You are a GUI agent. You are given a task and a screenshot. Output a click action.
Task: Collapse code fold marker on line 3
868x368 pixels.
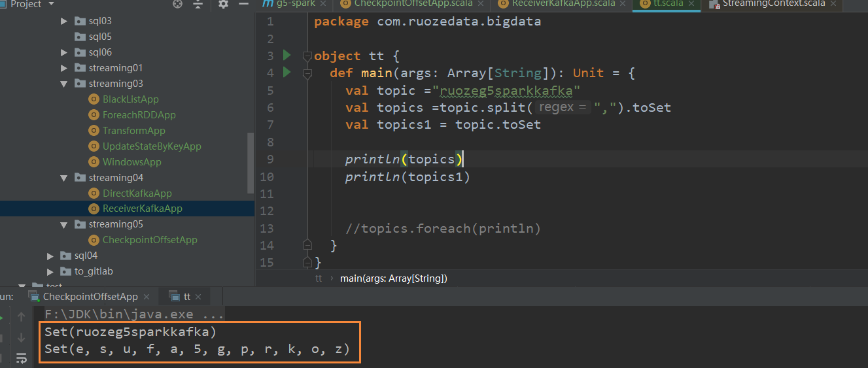[307, 56]
